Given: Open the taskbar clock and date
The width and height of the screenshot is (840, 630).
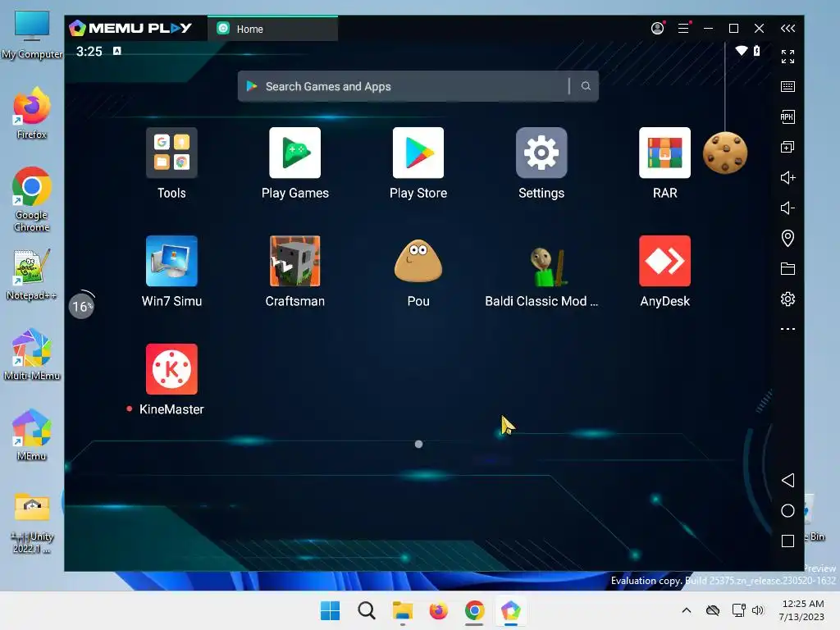Looking at the screenshot, I should (x=802, y=610).
